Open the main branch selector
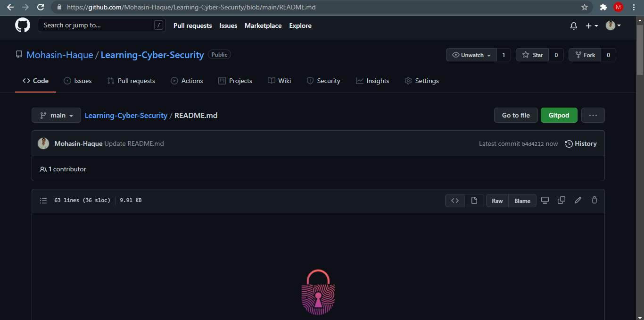 tap(56, 115)
